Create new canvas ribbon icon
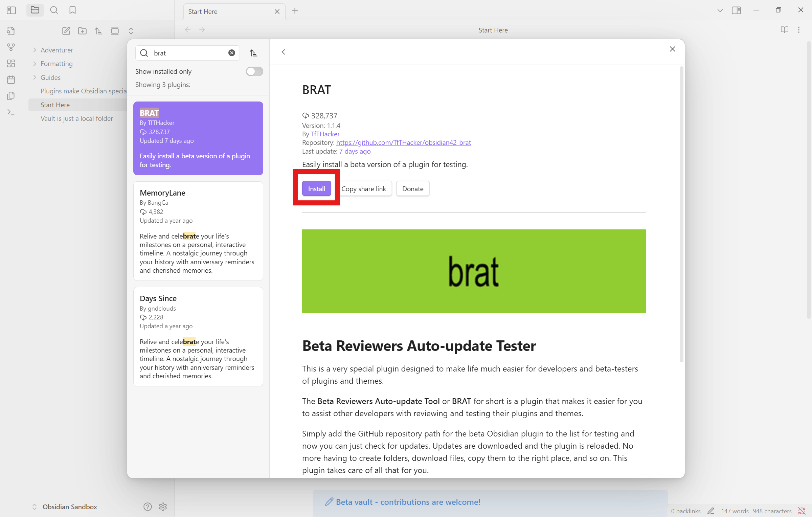Image resolution: width=812 pixels, height=517 pixels. tap(11, 64)
